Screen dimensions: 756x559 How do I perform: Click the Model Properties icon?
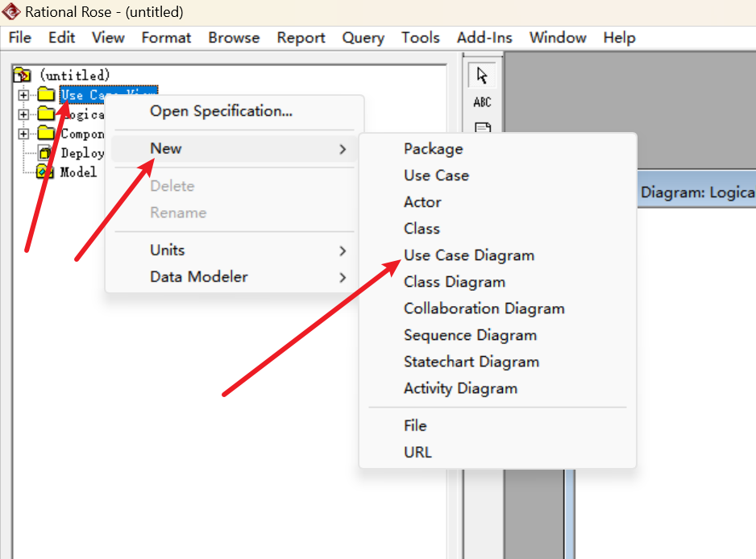(45, 172)
